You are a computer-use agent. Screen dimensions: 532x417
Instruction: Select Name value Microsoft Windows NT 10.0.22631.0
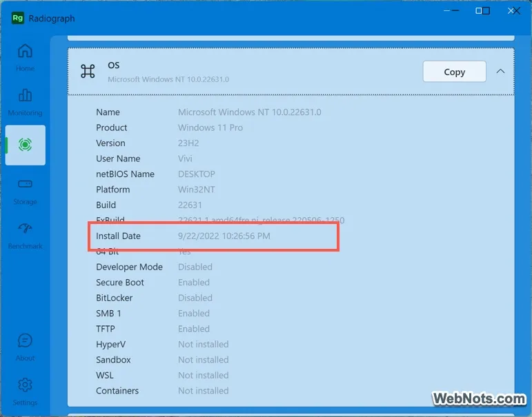pos(250,112)
